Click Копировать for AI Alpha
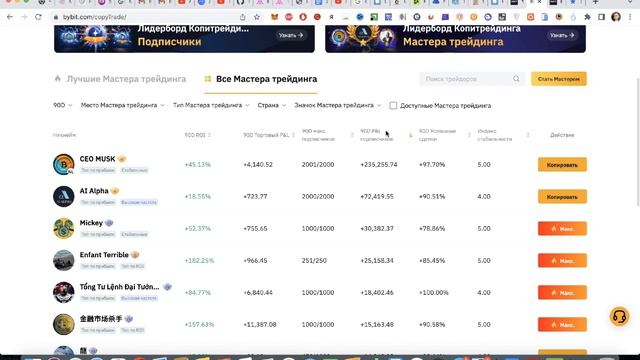The height and width of the screenshot is (360, 640). pos(562,197)
